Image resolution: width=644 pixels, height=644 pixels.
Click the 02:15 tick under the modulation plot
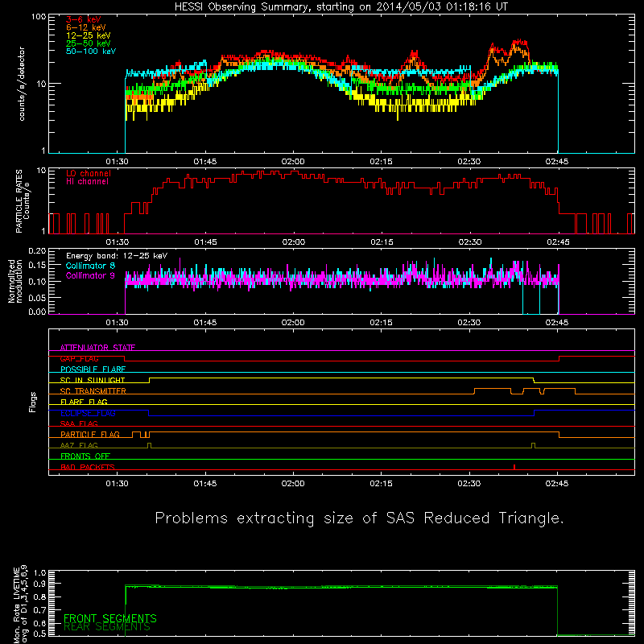[381, 323]
